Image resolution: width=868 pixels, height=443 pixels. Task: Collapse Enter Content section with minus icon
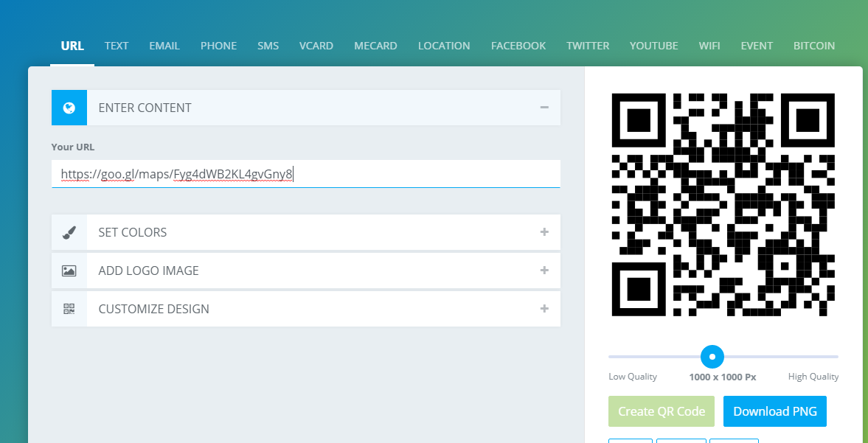click(544, 108)
